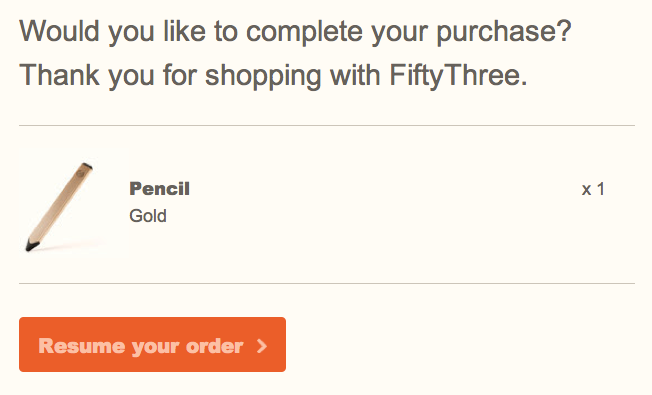The width and height of the screenshot is (652, 395).
Task: Select the bold Pencil product name
Action: point(160,189)
